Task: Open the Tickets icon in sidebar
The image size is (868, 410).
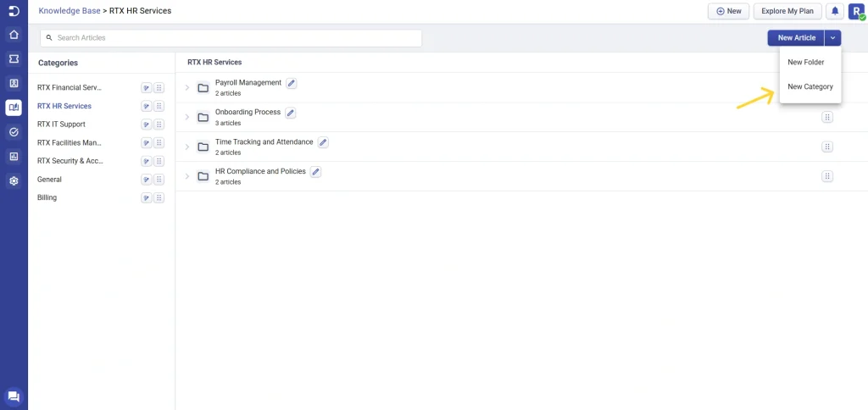Action: point(14,58)
